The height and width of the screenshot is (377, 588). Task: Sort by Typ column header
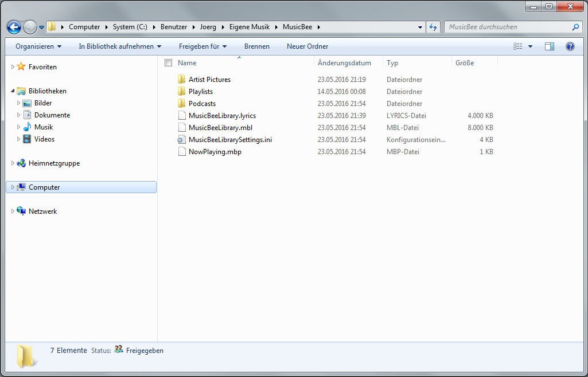tap(392, 63)
